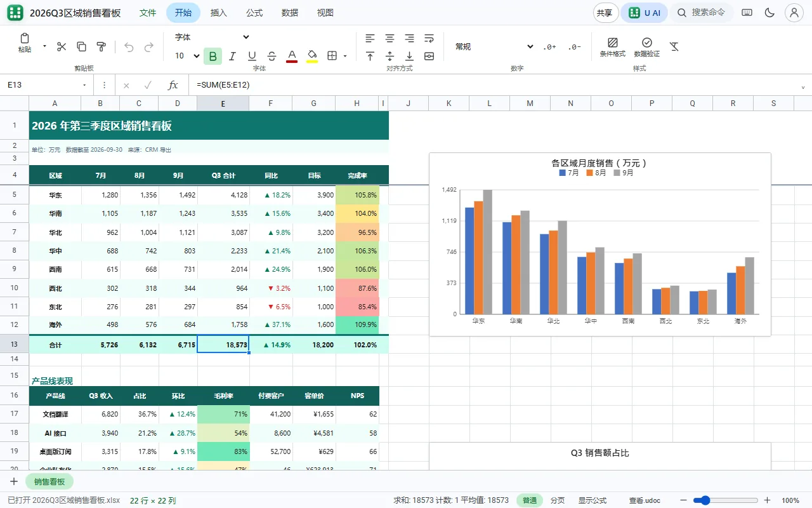Click the 显示公式 button
Screen dimensions: 812x508
tap(592, 500)
